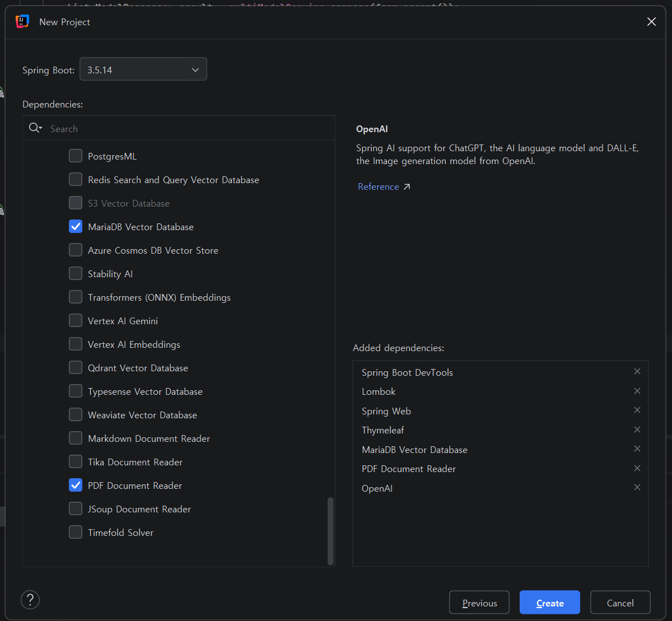Image resolution: width=672 pixels, height=621 pixels.
Task: Select 'Spring Web' in added dependencies
Action: point(386,411)
